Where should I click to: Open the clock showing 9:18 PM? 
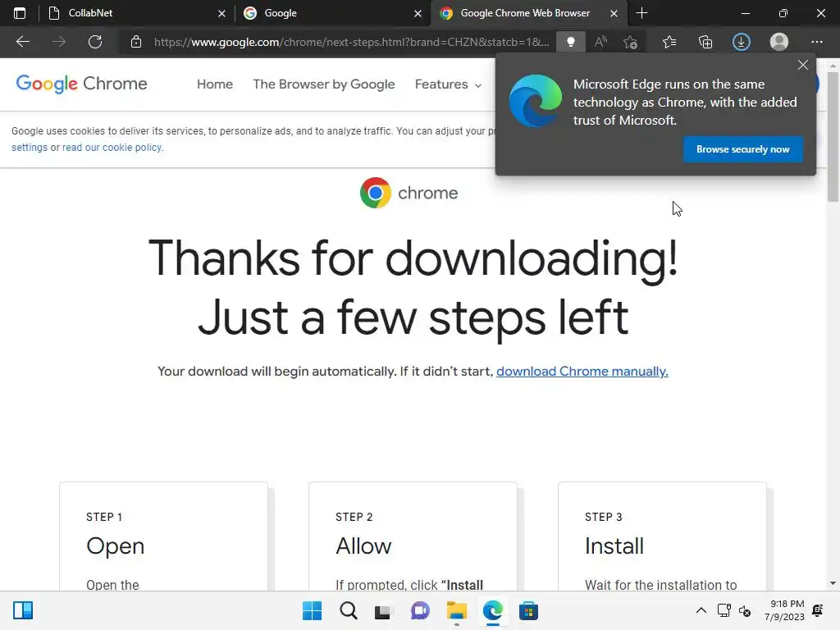pyautogui.click(x=784, y=610)
